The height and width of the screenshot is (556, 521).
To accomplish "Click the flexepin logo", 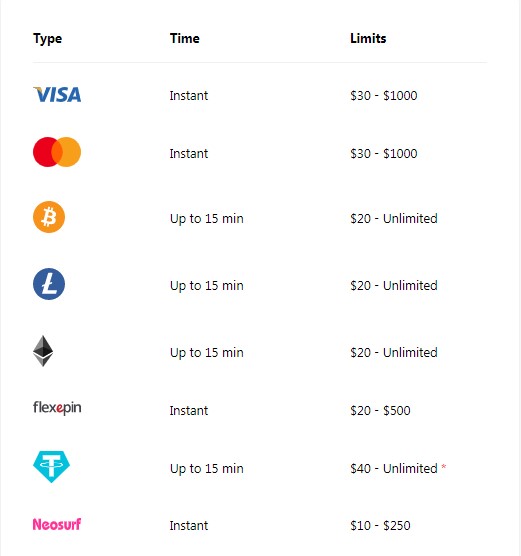I will 57,408.
